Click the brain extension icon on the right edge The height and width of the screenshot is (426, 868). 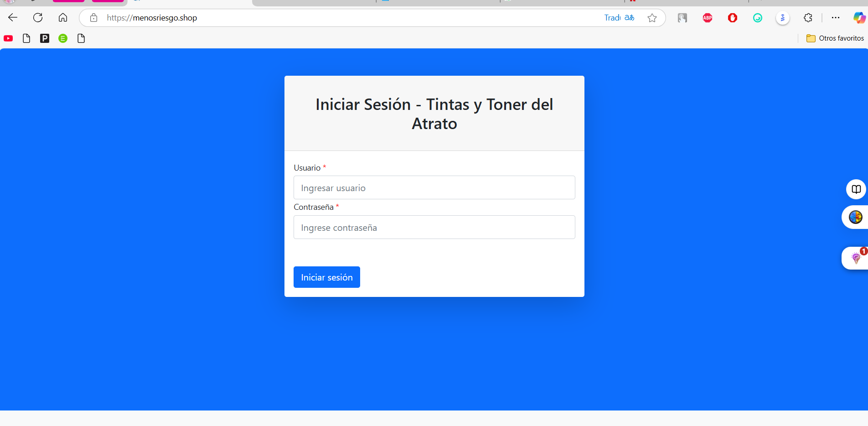pos(855,217)
